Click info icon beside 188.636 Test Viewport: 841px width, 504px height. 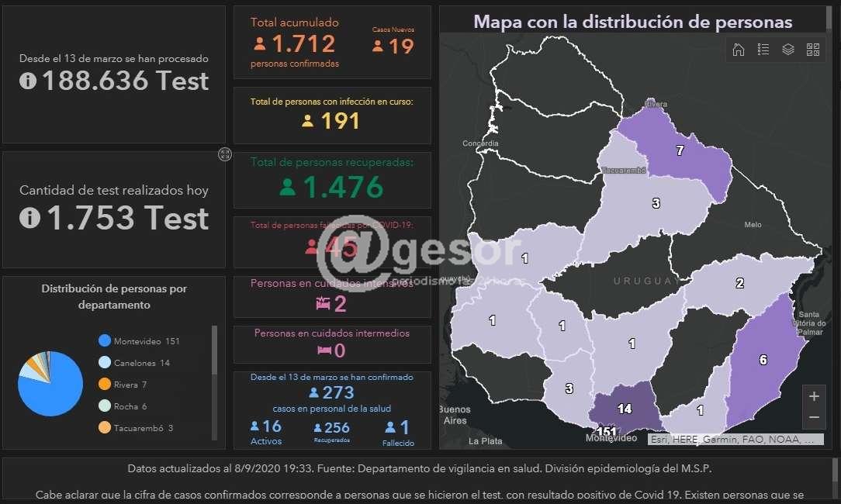click(x=28, y=81)
